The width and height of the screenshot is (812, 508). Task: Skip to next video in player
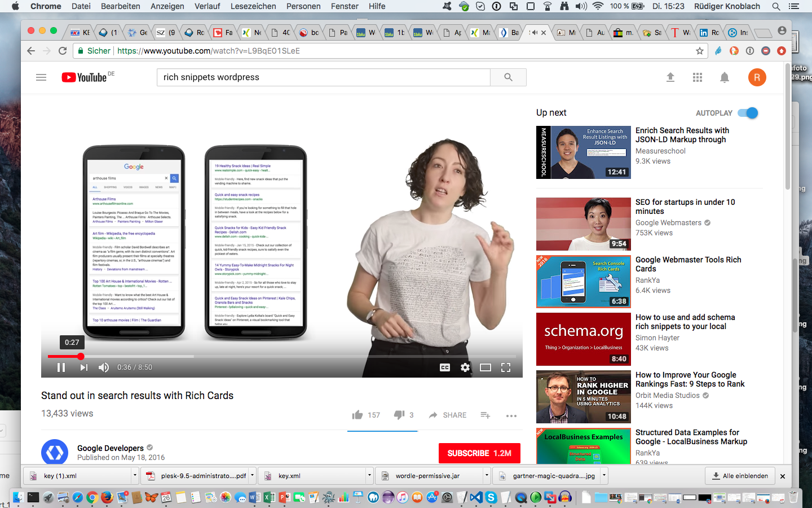tap(83, 367)
